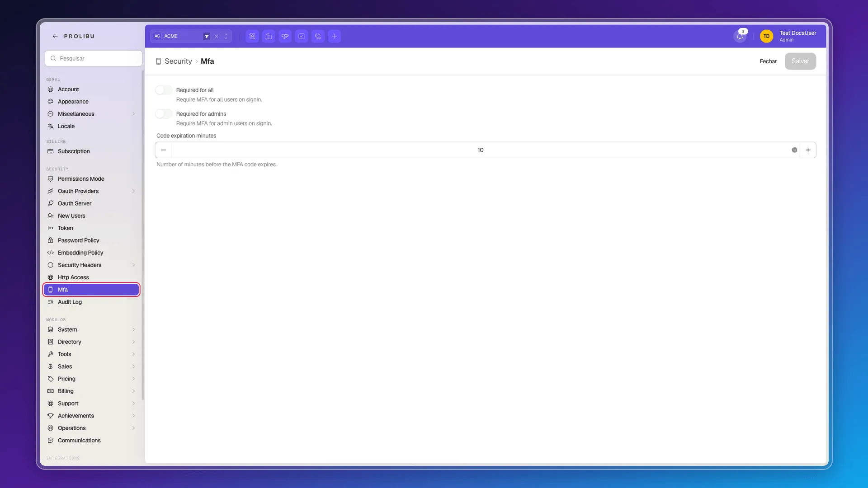Click the Salvar button
The width and height of the screenshot is (868, 488).
tap(800, 61)
